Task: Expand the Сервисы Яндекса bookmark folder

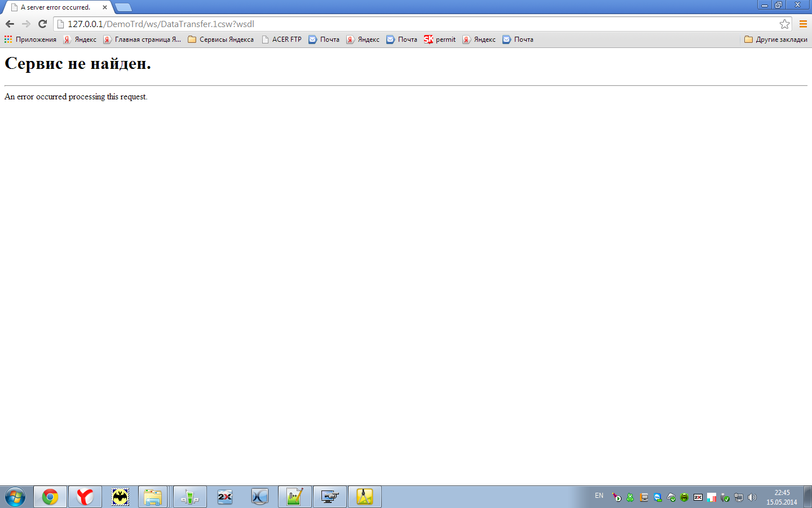Action: click(220, 40)
